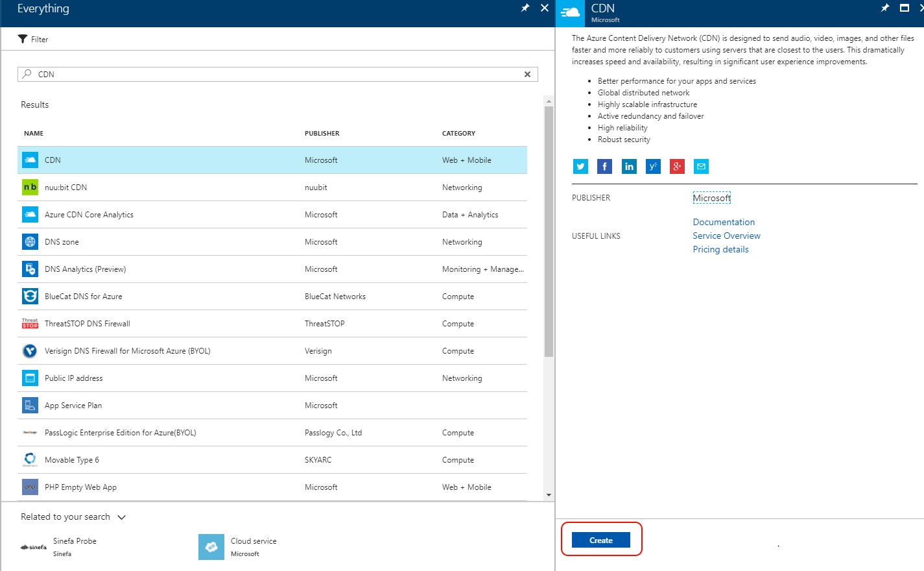Share using the Yammer icon
This screenshot has height=571, width=924.
653,167
